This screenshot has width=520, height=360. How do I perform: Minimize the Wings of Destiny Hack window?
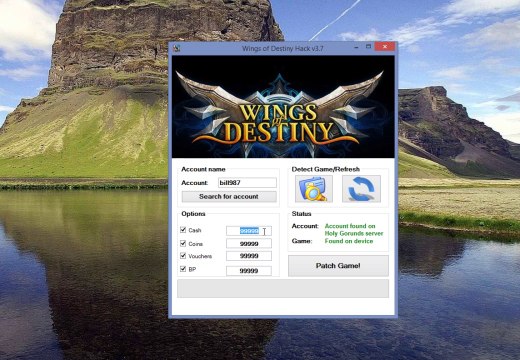coord(356,47)
